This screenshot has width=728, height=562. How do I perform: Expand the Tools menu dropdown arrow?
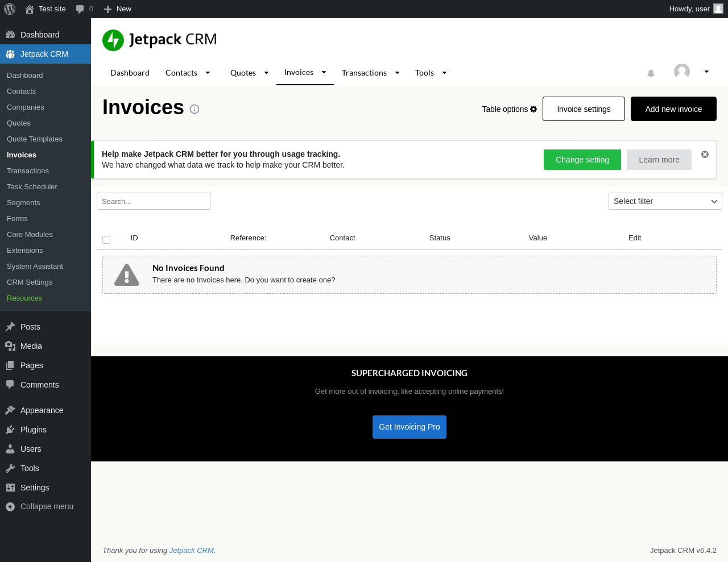pos(444,73)
